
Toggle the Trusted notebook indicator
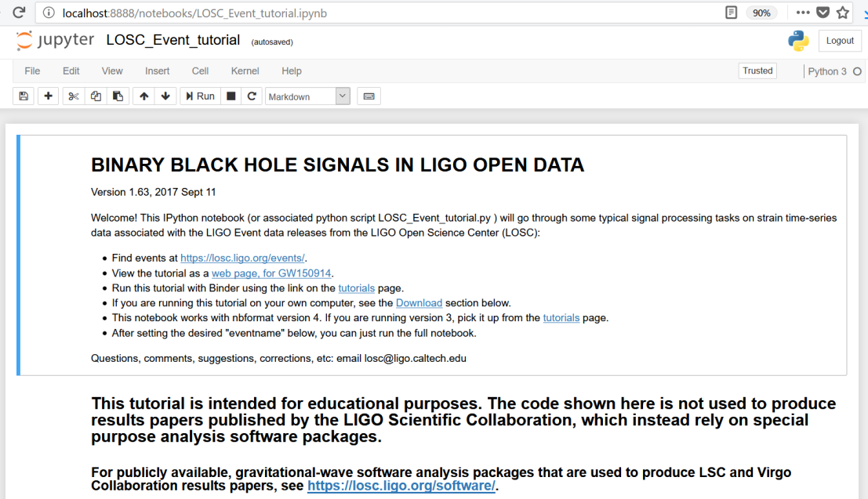tap(757, 71)
